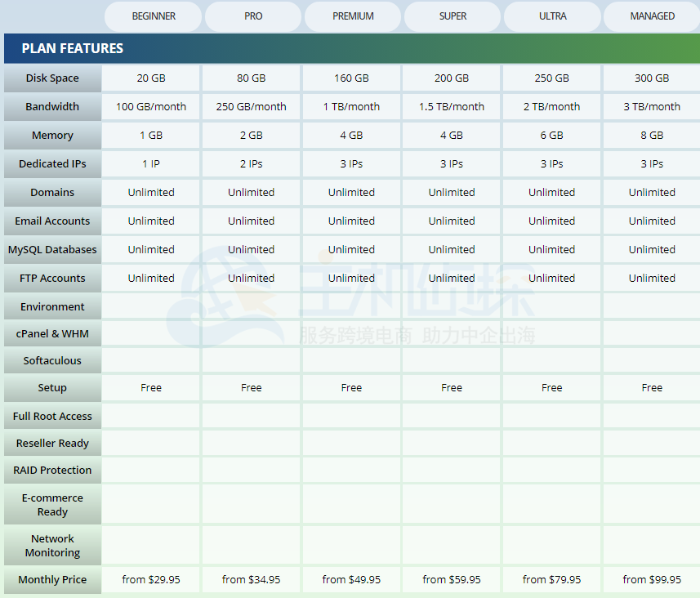Image resolution: width=700 pixels, height=598 pixels.
Task: Switch to the SUPER plan tab
Action: point(452,16)
